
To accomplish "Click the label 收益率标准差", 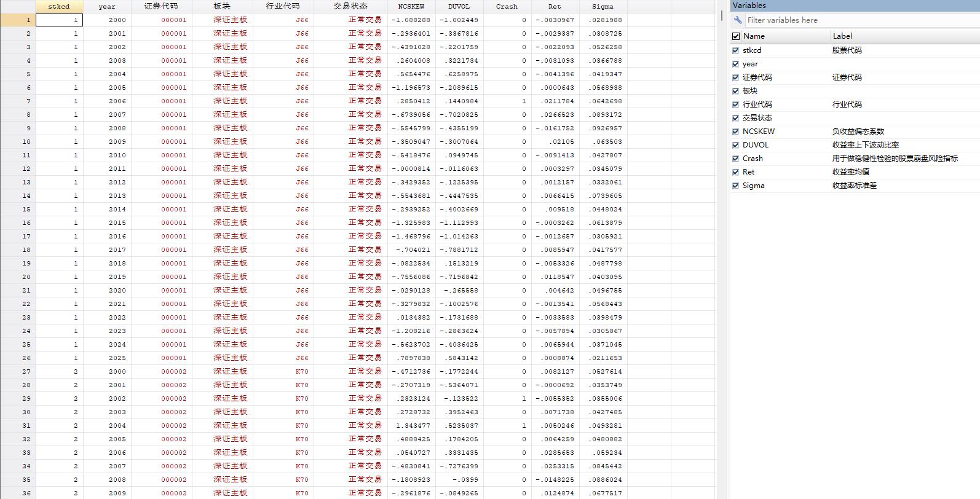I will click(855, 186).
